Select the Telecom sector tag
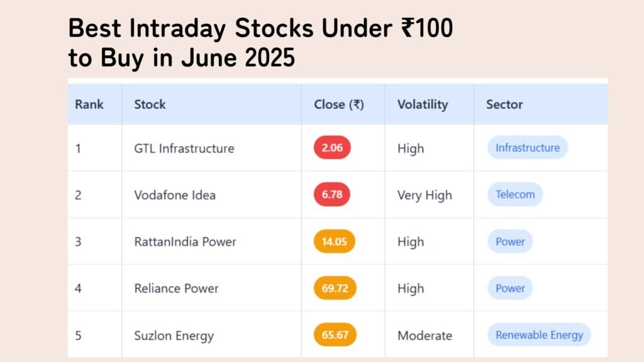 coord(515,195)
